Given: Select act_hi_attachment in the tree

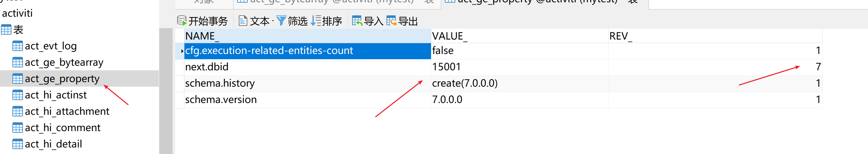Looking at the screenshot, I should coord(67,111).
